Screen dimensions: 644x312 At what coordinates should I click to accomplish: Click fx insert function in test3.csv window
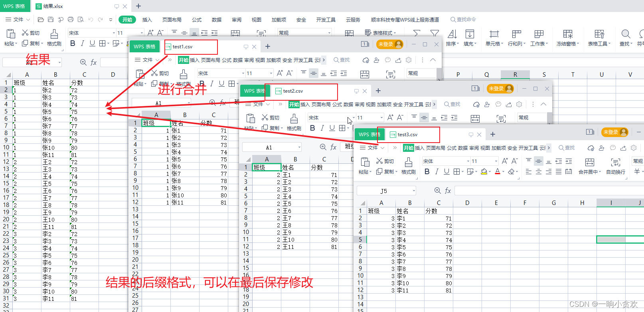[448, 191]
